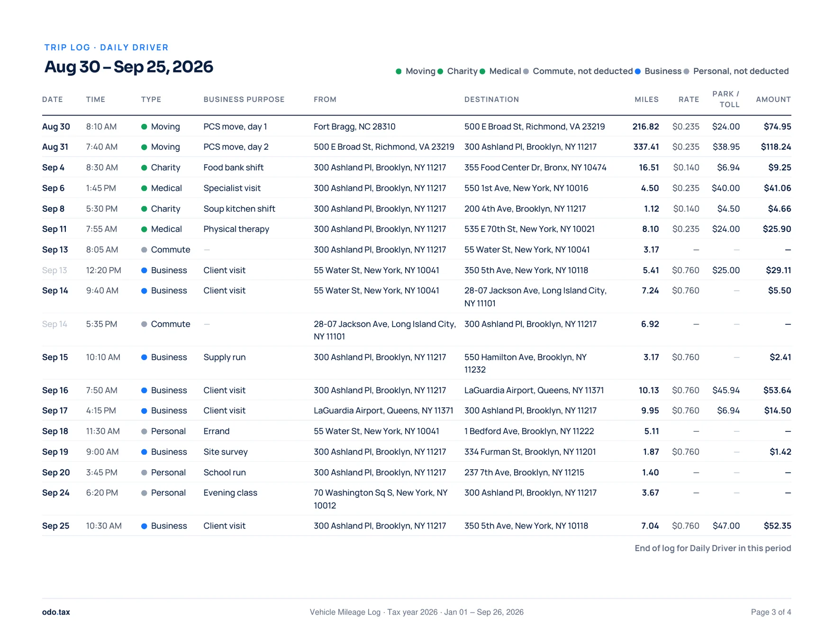Click the DESTINATION column header
Viewport: 834px width, 644px height.
(x=491, y=99)
